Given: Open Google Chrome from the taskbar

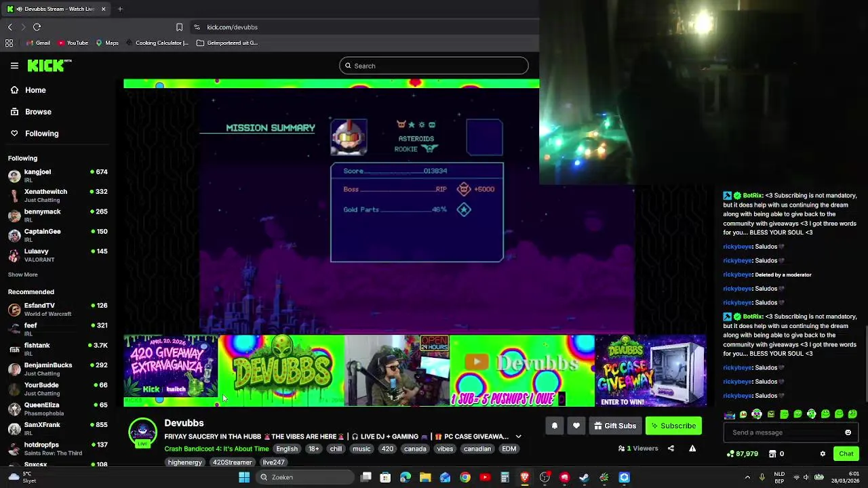Looking at the screenshot, I should point(465,477).
